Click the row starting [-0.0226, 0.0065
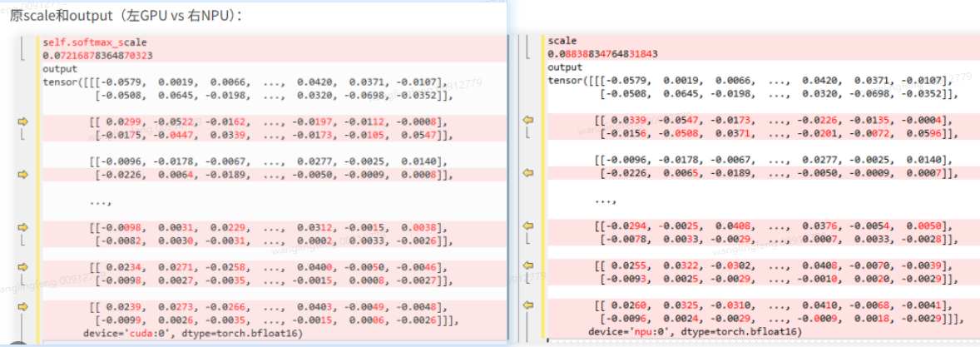 (x=779, y=173)
